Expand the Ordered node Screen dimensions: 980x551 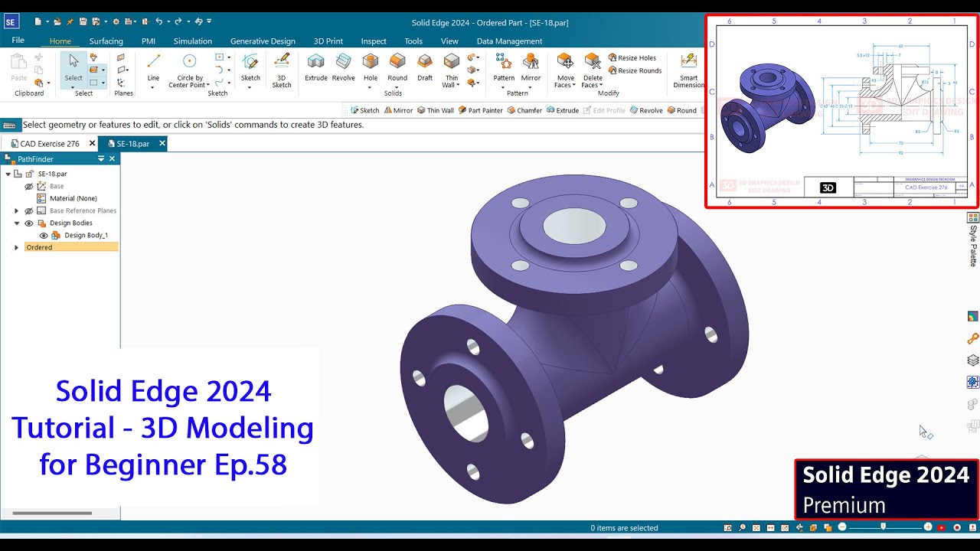(x=16, y=247)
